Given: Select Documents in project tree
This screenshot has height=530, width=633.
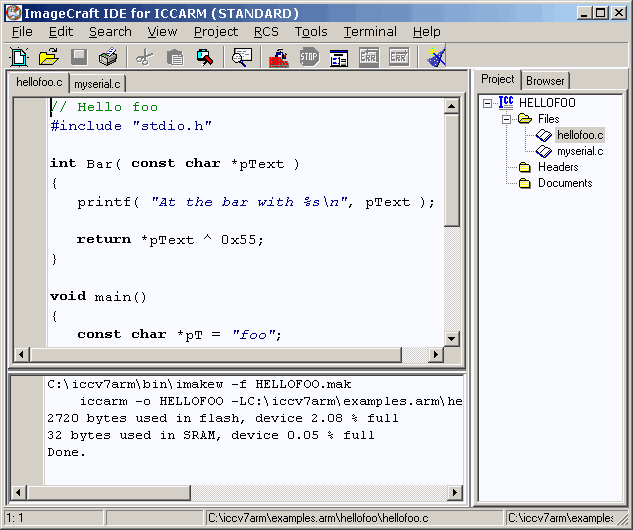Looking at the screenshot, I should [565, 183].
